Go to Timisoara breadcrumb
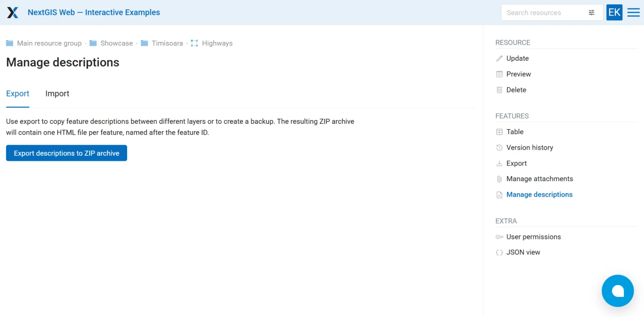 pyautogui.click(x=167, y=43)
